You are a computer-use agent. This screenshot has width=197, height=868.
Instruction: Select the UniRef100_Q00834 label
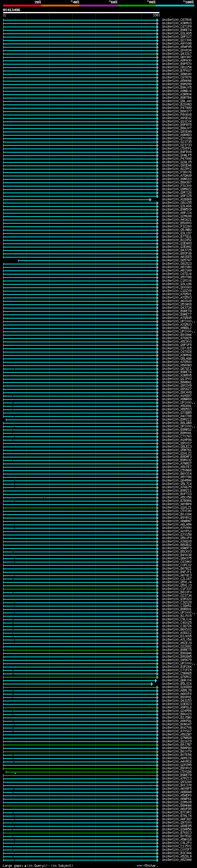tap(177, 50)
